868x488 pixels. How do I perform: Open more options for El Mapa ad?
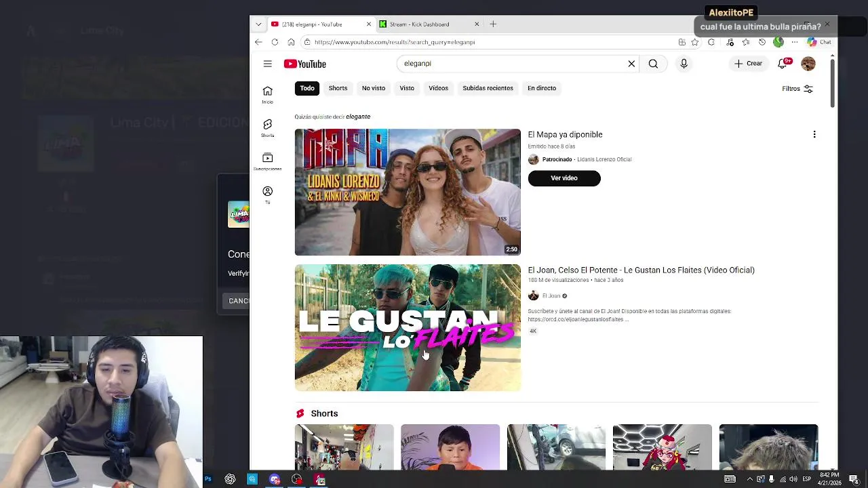coord(814,134)
